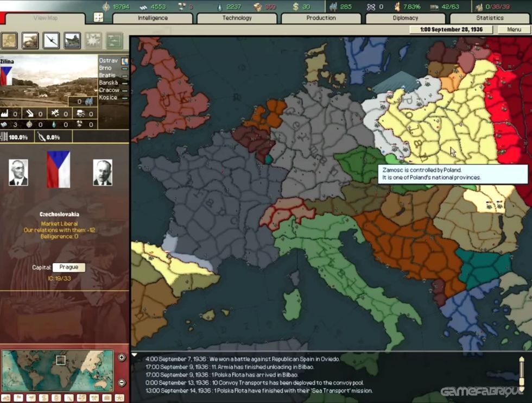Screen dimensions: 532x403
Task: Click the greyed-out explosion combat icon
Action: (93, 41)
